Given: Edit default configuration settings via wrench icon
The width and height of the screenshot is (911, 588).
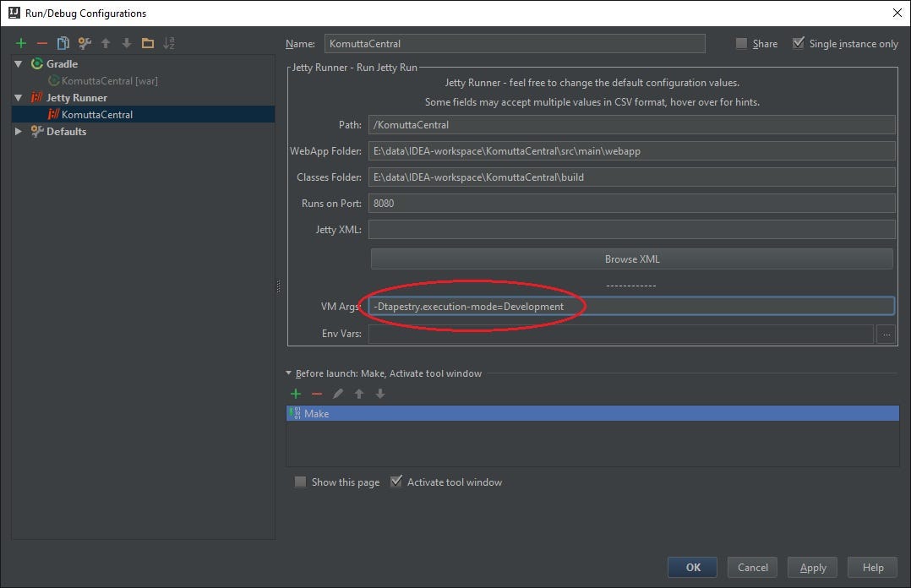Looking at the screenshot, I should tap(84, 42).
